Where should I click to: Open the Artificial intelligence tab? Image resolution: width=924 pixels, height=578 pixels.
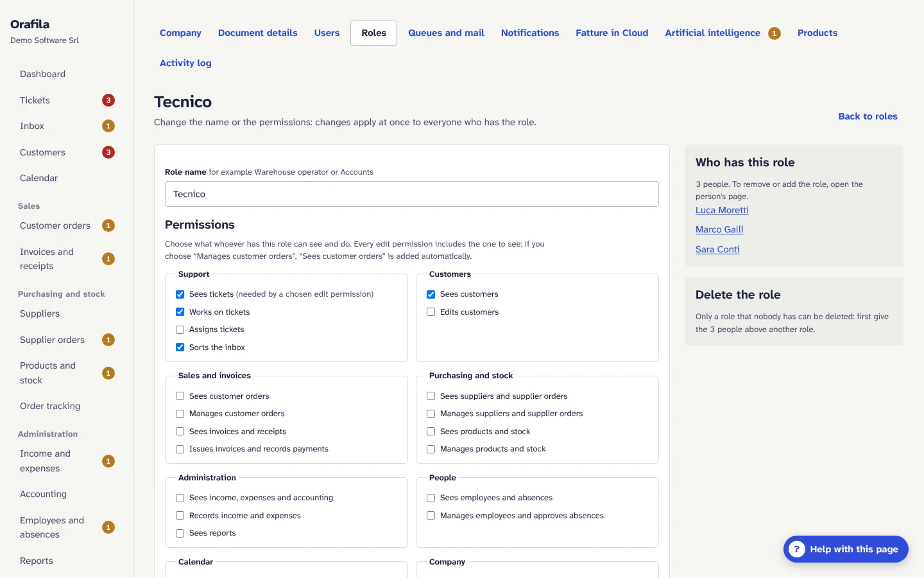pos(723,33)
